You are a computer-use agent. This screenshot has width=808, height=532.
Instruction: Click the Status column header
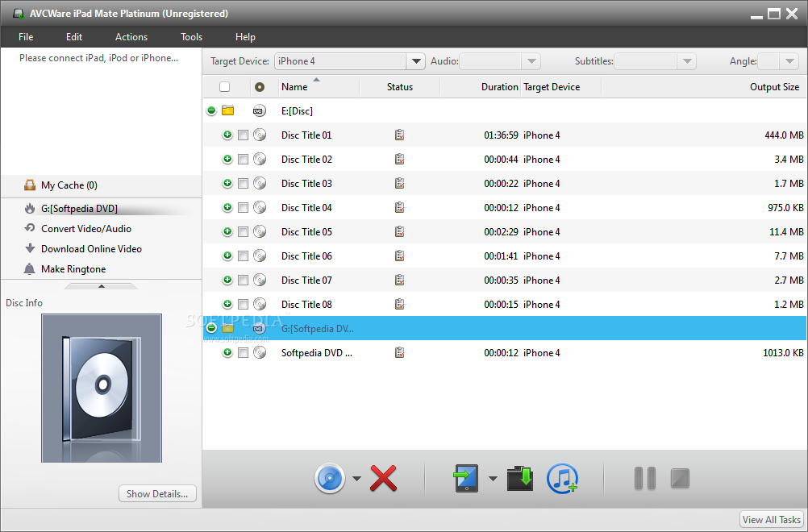(399, 87)
